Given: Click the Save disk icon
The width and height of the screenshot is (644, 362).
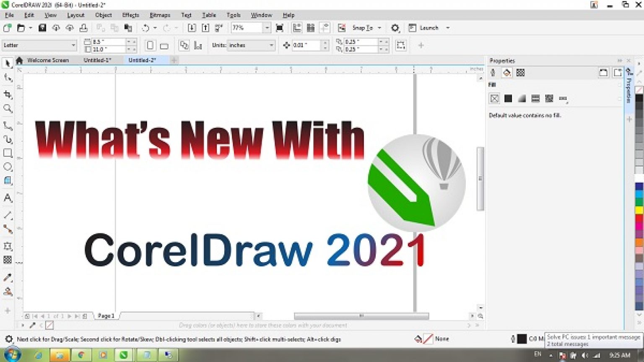Looking at the screenshot, I should (42, 28).
